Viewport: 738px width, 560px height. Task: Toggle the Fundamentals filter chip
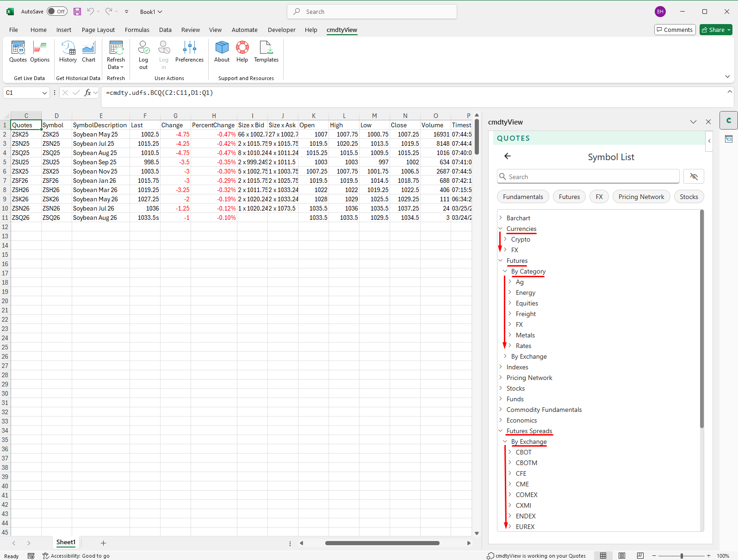[523, 197]
